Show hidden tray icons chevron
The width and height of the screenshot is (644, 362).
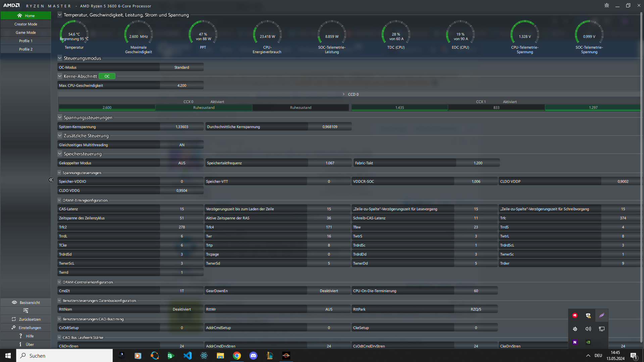tap(588, 356)
